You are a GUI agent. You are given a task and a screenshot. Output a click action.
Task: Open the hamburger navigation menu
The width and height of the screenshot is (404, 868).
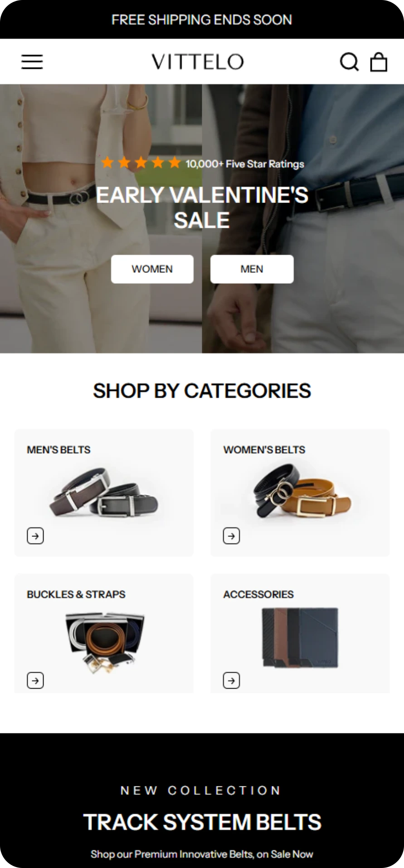32,62
